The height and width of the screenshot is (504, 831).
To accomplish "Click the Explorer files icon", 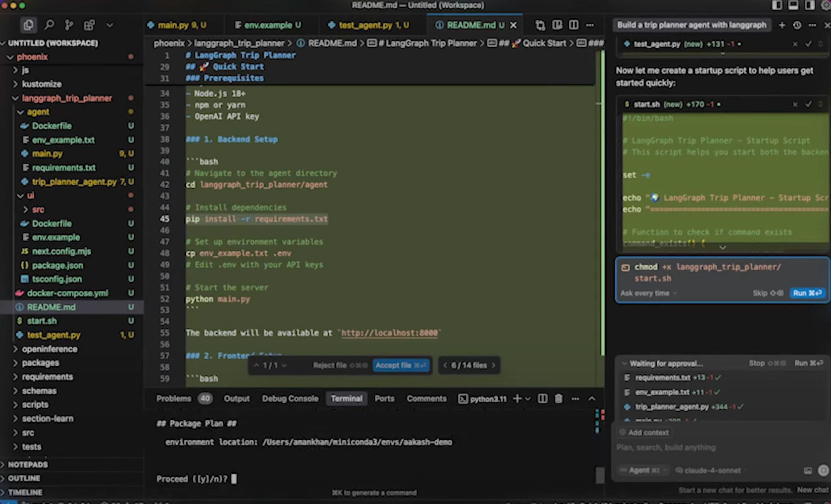I will [x=28, y=25].
